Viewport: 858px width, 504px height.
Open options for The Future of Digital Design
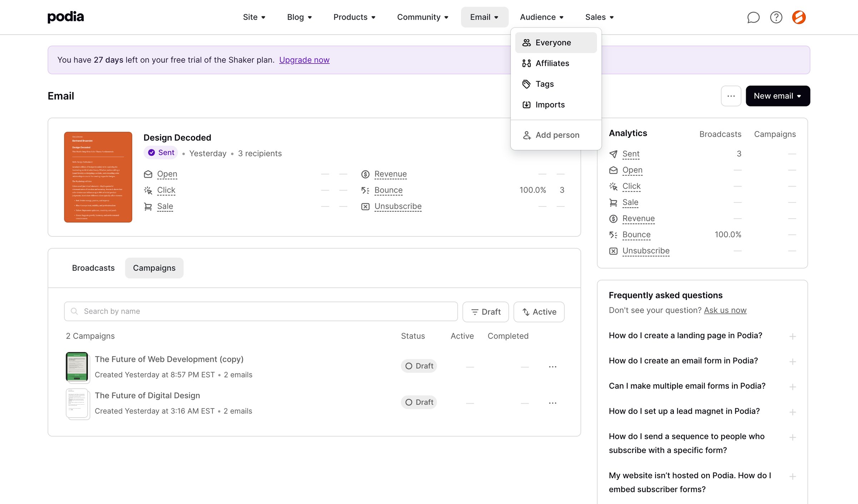click(553, 403)
